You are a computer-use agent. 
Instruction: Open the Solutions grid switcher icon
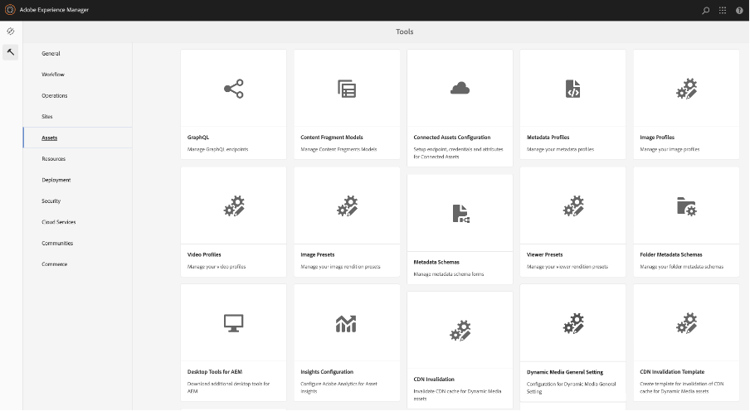point(722,10)
